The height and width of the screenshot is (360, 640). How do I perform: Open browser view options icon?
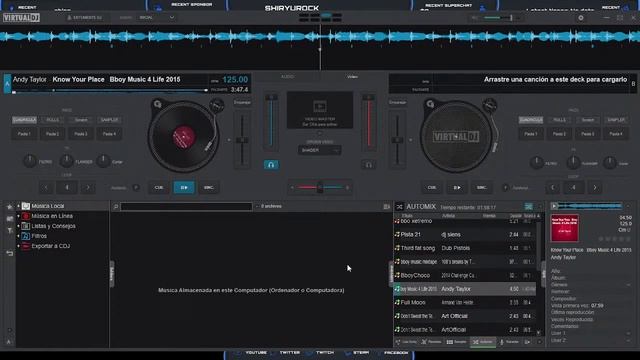pos(387,207)
